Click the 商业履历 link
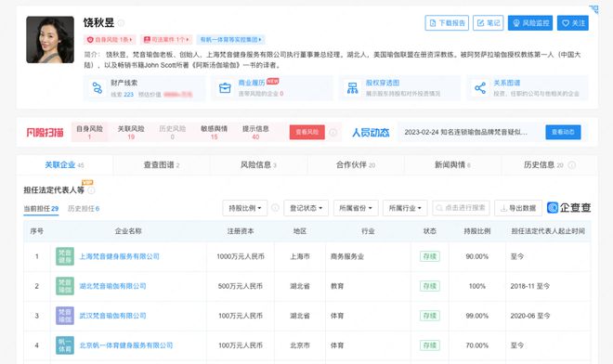Screen dimensions: 613x364 pos(252,83)
